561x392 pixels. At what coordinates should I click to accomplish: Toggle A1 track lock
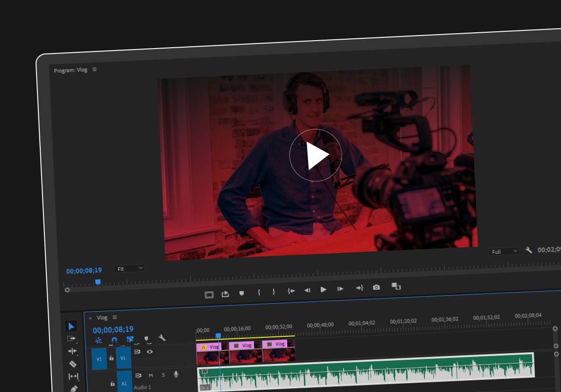112,383
